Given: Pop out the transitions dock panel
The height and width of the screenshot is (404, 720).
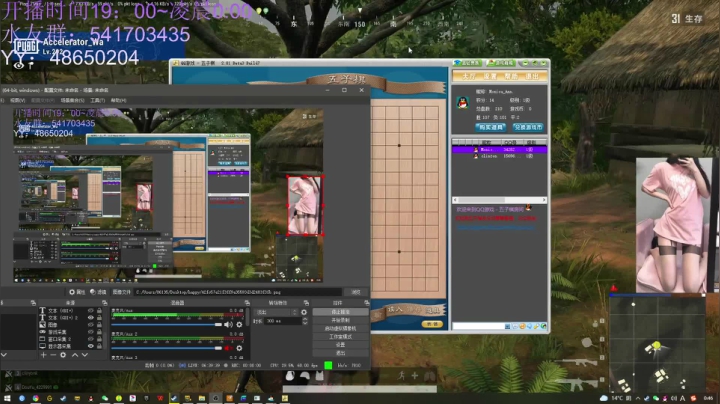Looking at the screenshot, I should [306, 303].
